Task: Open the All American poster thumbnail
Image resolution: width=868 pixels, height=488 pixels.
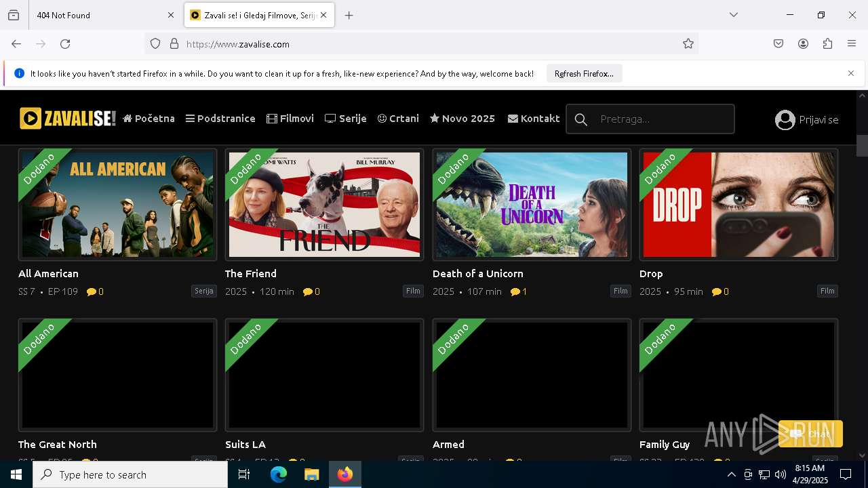Action: pos(117,205)
